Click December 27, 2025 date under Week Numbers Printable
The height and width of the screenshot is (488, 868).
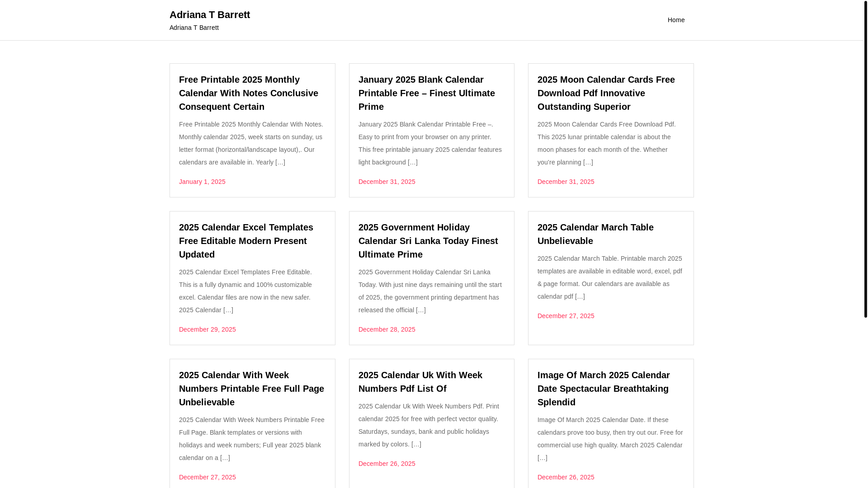[x=208, y=477]
